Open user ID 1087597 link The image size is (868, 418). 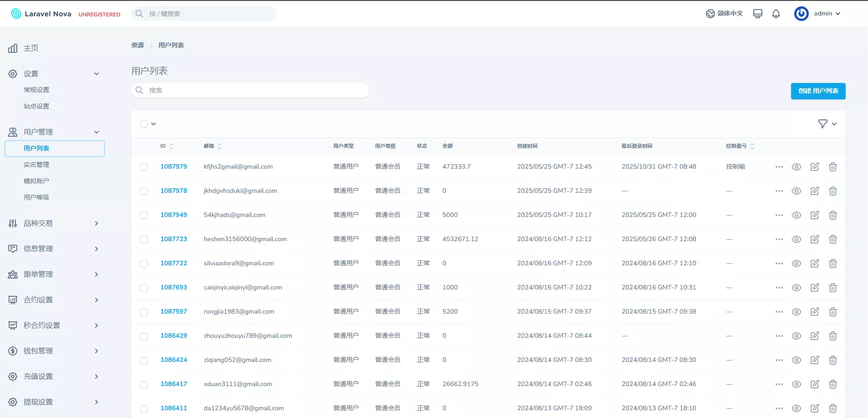(x=174, y=311)
